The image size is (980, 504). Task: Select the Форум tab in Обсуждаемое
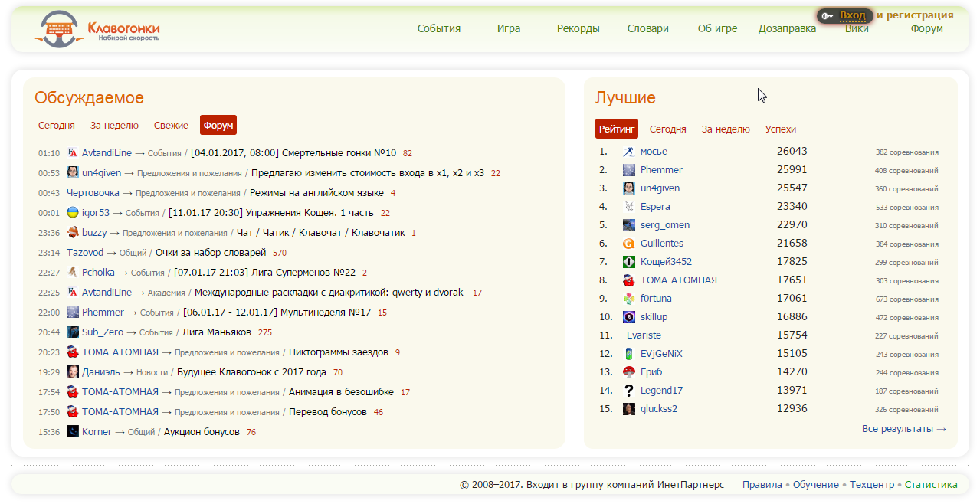(218, 125)
